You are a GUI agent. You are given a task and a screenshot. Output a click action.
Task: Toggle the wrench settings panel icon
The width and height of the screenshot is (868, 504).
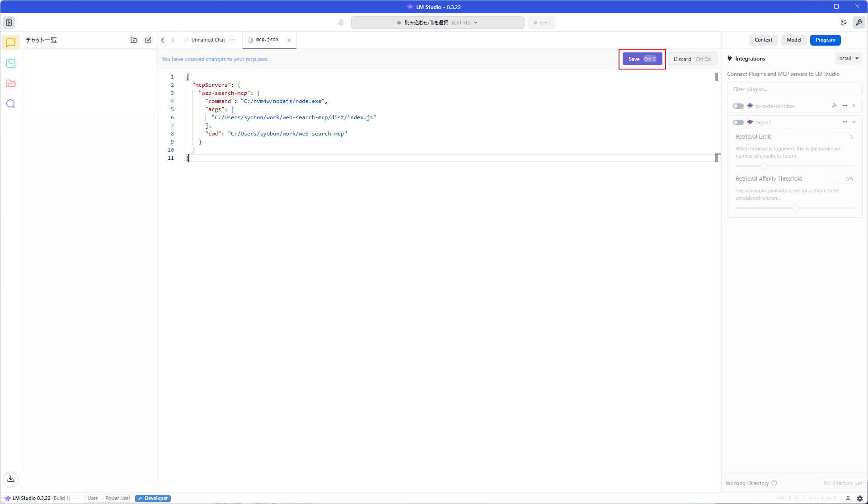[x=859, y=23]
